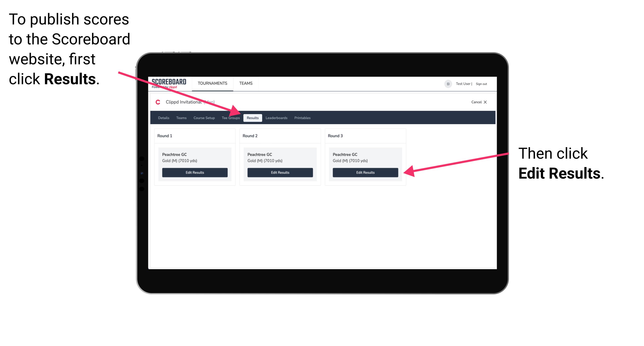This screenshot has width=644, height=346.
Task: Click the X close icon
Action: [487, 102]
